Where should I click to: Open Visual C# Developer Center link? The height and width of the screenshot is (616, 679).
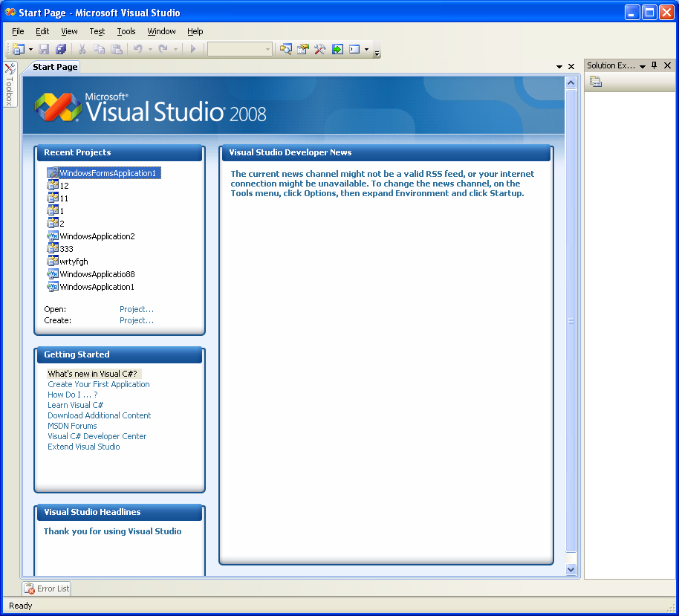(x=97, y=436)
